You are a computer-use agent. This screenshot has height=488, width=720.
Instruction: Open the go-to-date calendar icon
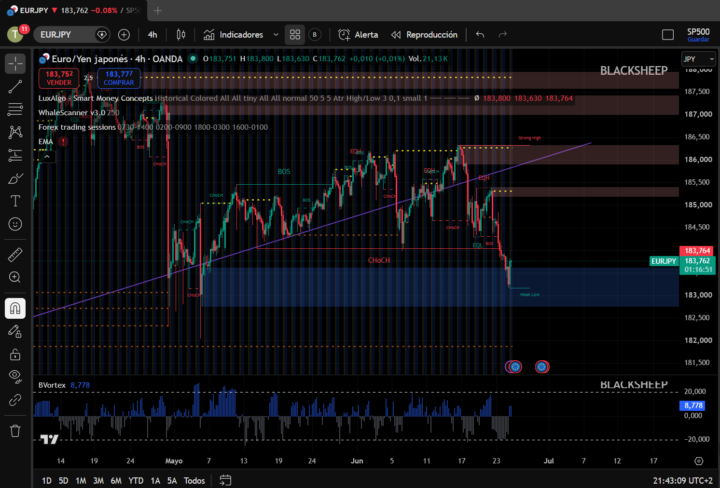tap(225, 481)
